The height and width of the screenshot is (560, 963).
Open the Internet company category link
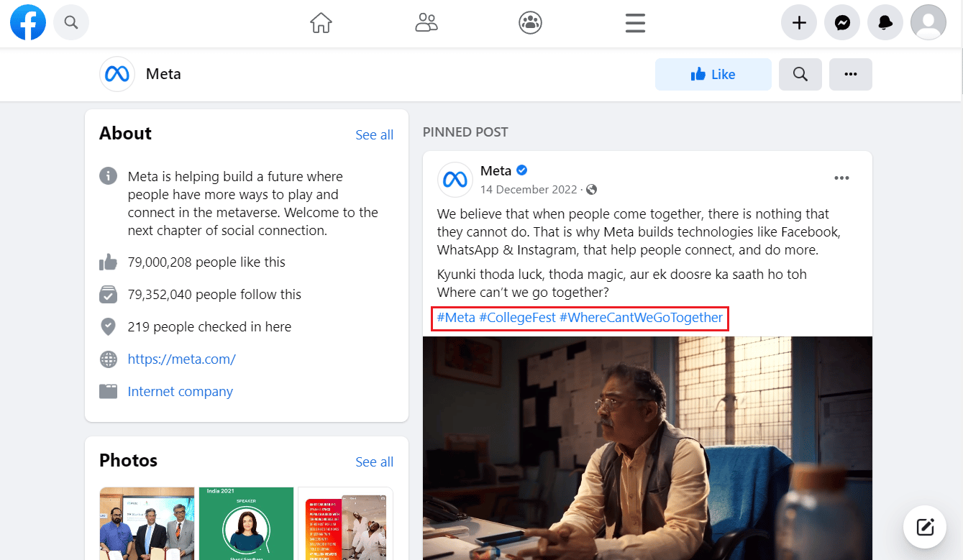pos(180,392)
